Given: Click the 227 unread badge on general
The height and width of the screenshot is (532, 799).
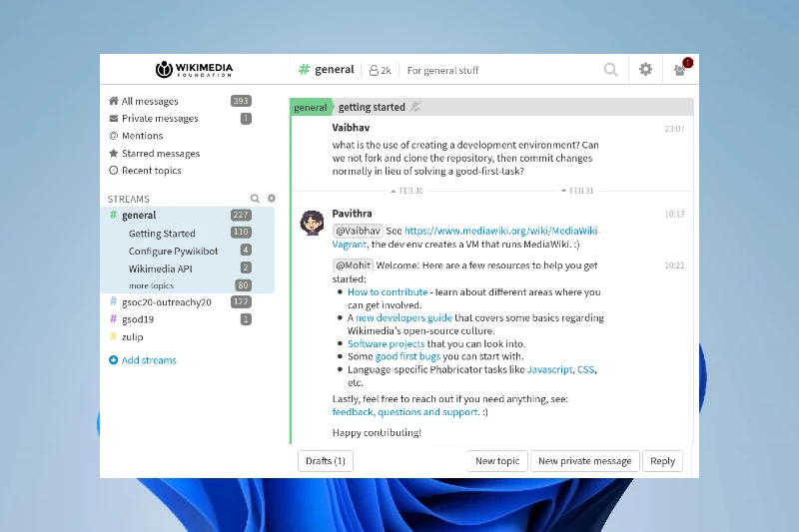Looking at the screenshot, I should 241,215.
